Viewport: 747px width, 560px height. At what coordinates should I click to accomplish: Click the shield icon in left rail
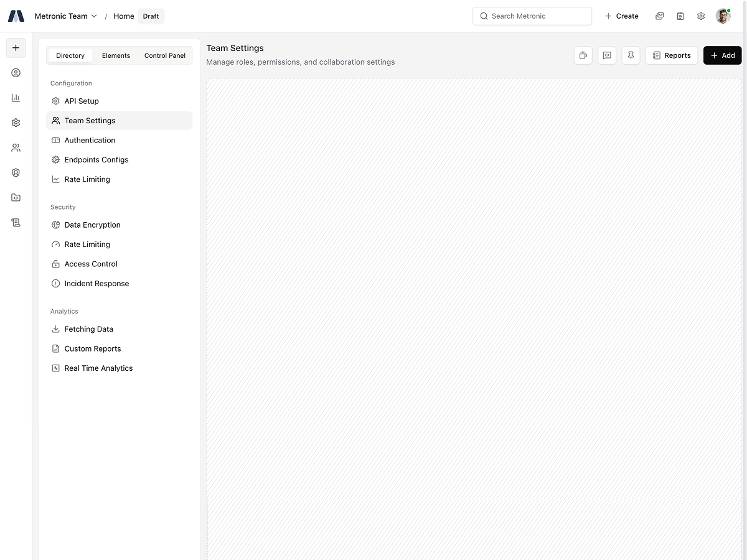tap(16, 173)
